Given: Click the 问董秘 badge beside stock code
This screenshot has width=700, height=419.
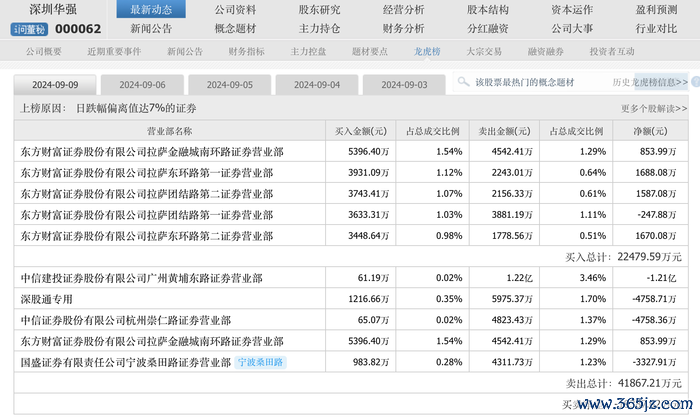Looking at the screenshot, I should [x=29, y=29].
